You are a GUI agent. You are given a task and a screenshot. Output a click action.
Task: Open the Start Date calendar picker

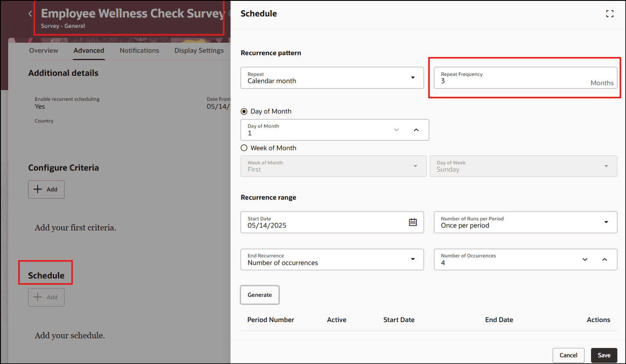pyautogui.click(x=412, y=222)
